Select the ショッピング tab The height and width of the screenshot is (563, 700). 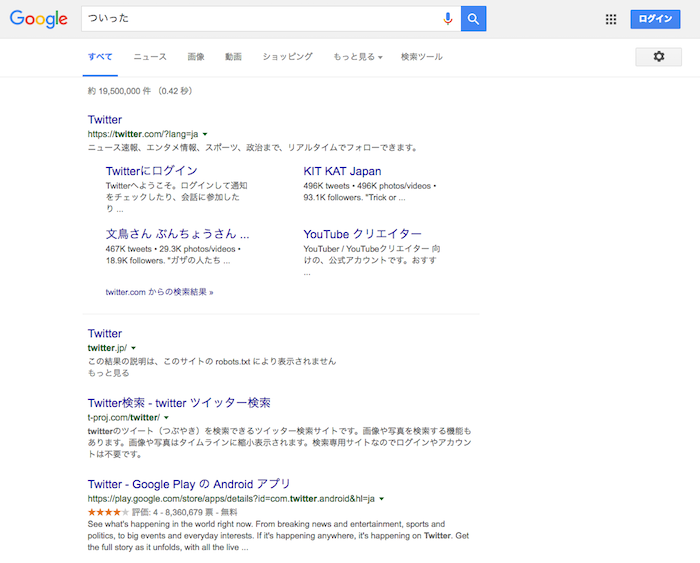pyautogui.click(x=287, y=57)
